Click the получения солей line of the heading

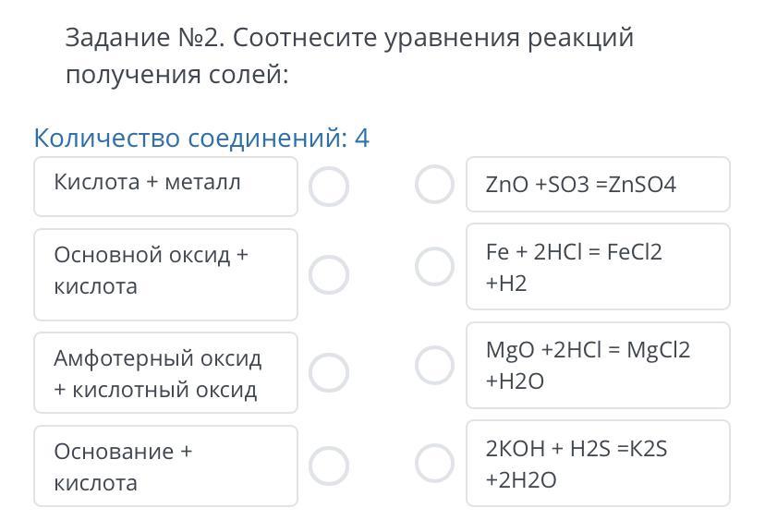click(177, 75)
